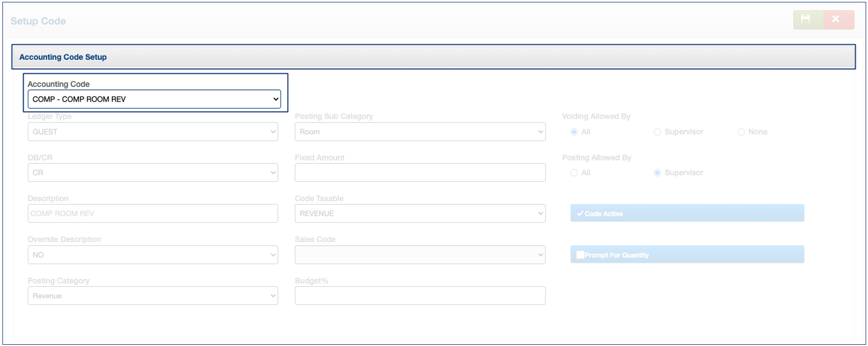Image resolution: width=868 pixels, height=346 pixels.
Task: Click into the Fixed Amount field
Action: pyautogui.click(x=420, y=173)
